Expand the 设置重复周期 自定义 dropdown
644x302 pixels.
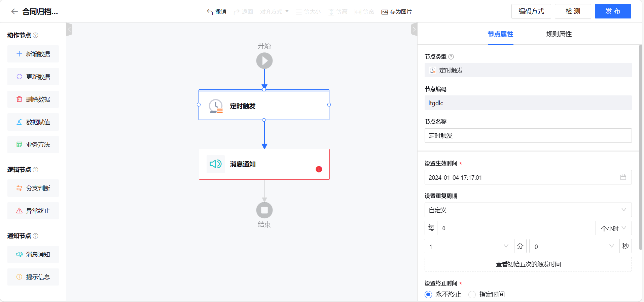pyautogui.click(x=528, y=210)
